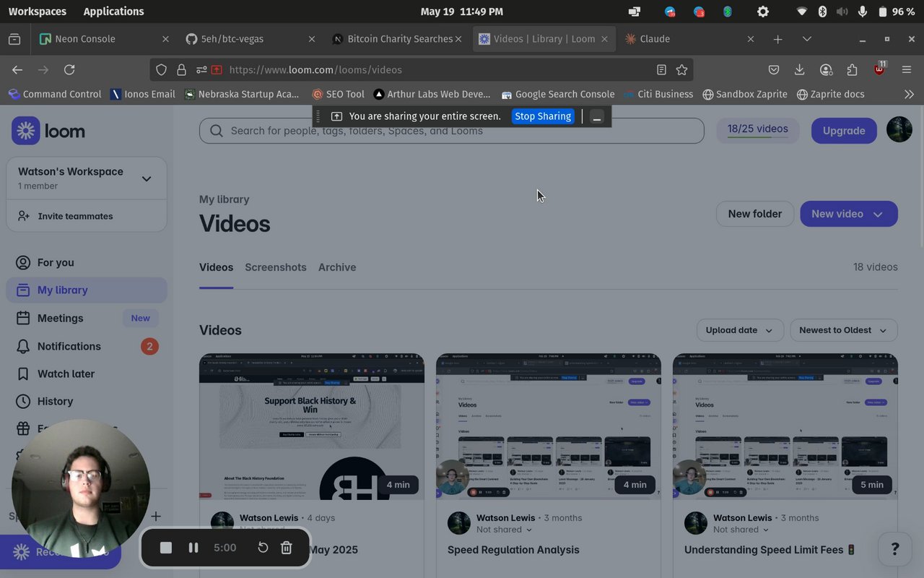Open the Understanding Speed Limit Fees thumbnail
The image size is (924, 578).
(x=785, y=426)
